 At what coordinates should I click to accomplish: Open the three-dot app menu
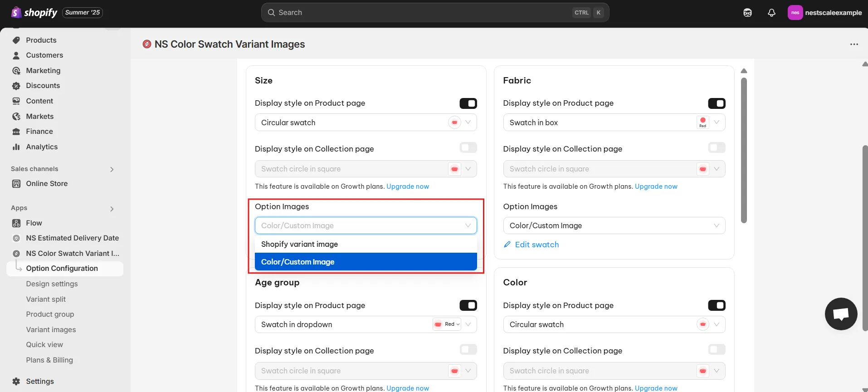click(854, 44)
